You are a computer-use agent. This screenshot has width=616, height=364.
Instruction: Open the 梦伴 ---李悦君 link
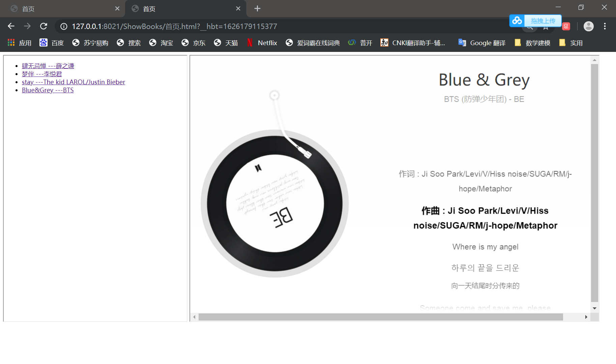click(x=42, y=74)
